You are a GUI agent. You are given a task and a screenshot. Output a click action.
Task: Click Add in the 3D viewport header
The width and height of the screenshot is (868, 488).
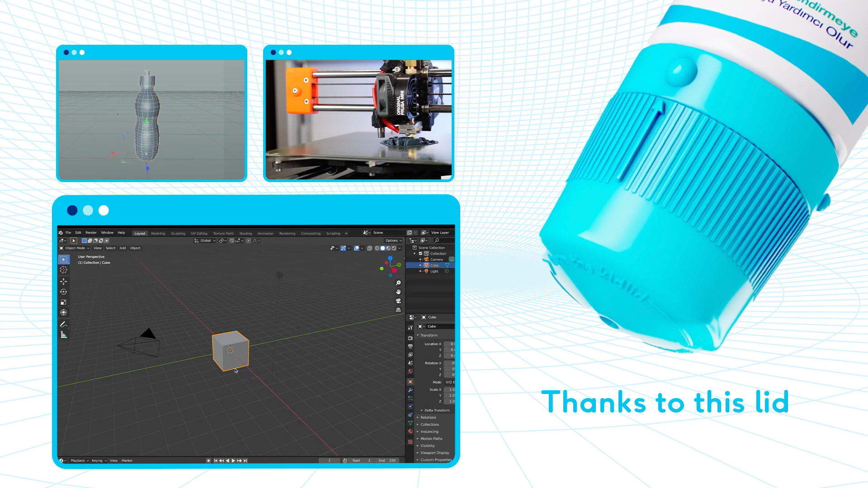tap(123, 248)
